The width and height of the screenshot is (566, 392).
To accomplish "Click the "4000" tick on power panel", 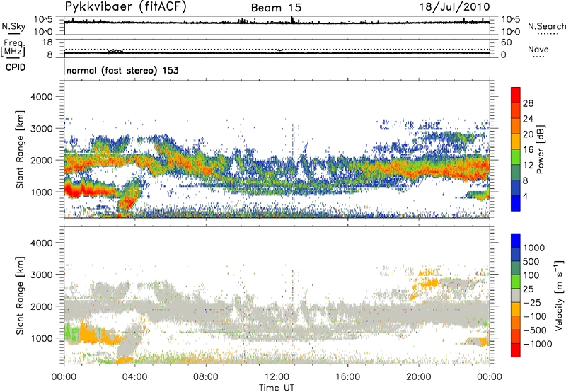I will click(41, 97).
